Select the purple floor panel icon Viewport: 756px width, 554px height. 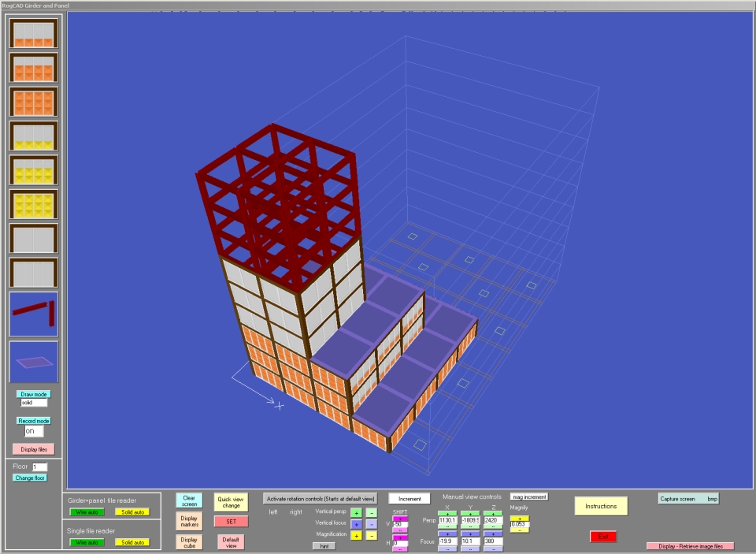(32, 362)
